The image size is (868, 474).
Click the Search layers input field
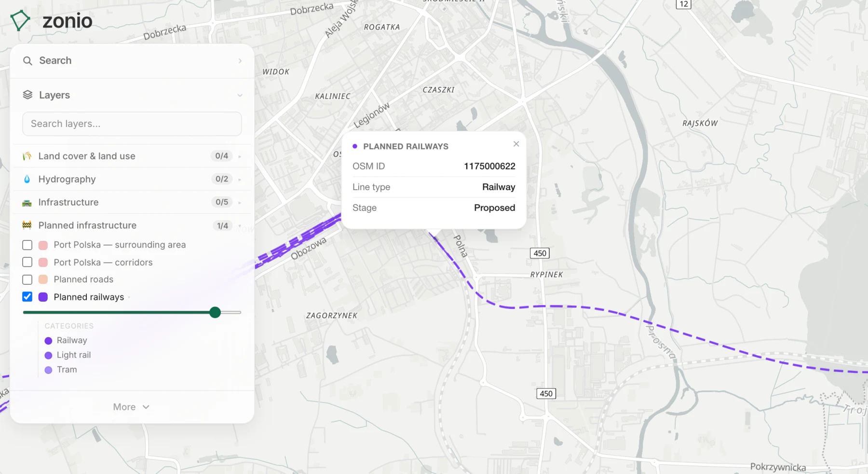(132, 124)
